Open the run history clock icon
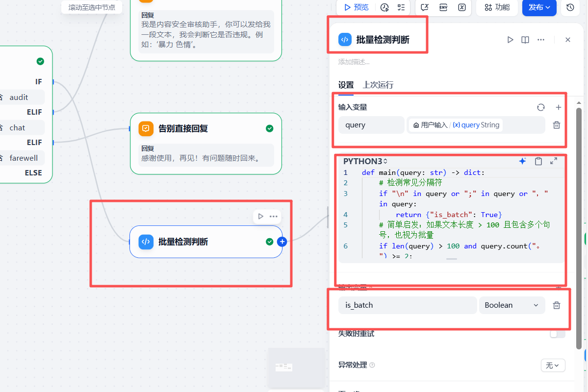Viewport: 588px width, 392px height. (384, 7)
